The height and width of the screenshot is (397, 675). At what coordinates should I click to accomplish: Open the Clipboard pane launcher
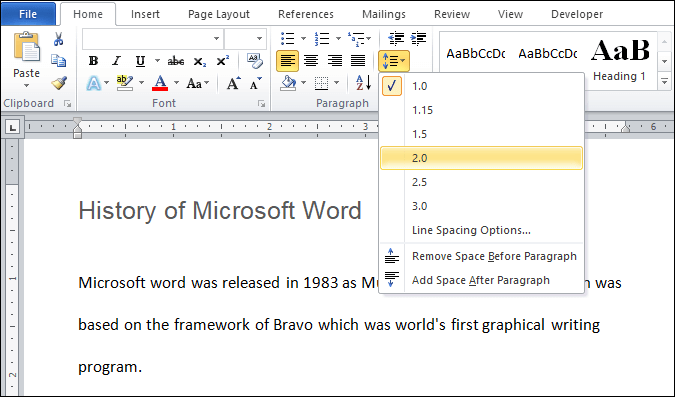[67, 104]
